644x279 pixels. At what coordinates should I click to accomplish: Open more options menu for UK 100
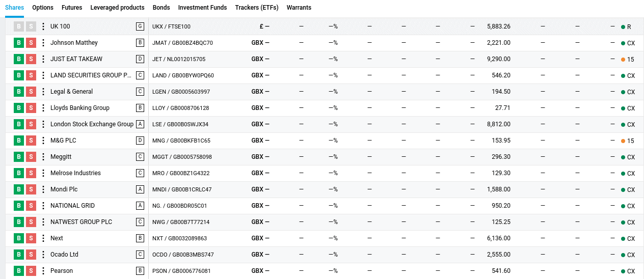click(43, 26)
